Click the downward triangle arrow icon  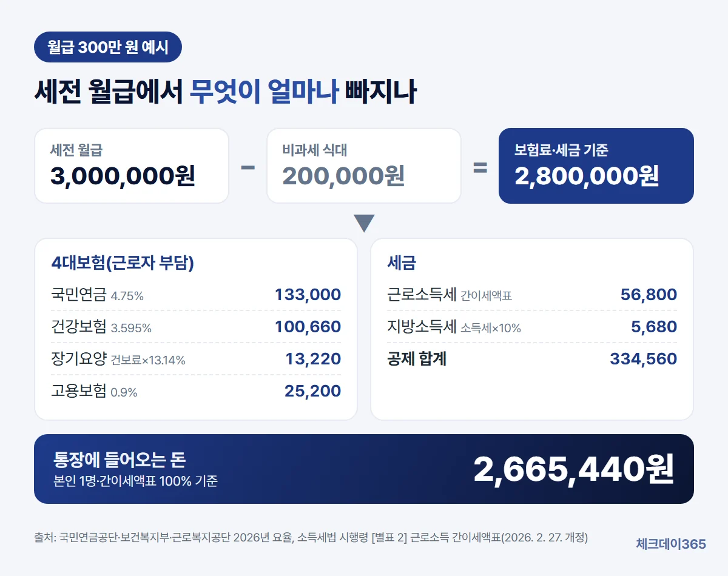point(364,223)
